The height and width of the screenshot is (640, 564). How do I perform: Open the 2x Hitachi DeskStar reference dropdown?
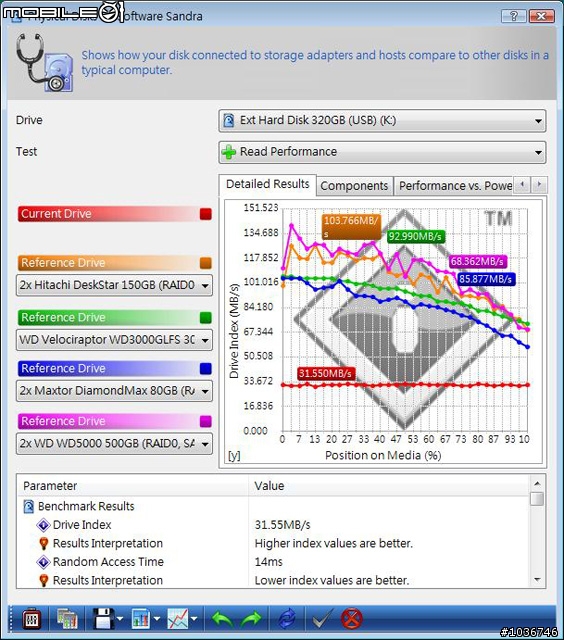click(114, 285)
